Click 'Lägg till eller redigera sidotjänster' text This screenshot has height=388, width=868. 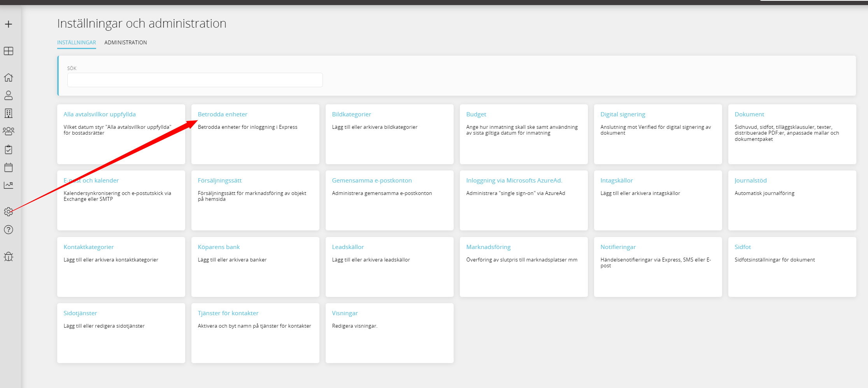click(104, 326)
